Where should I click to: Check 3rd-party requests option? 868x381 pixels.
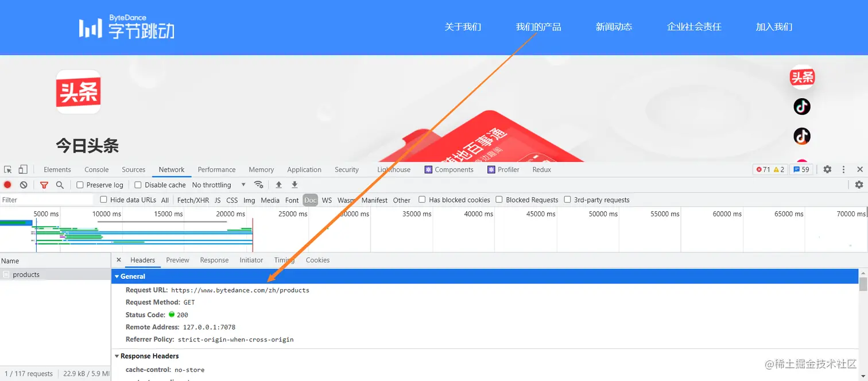[x=568, y=200]
